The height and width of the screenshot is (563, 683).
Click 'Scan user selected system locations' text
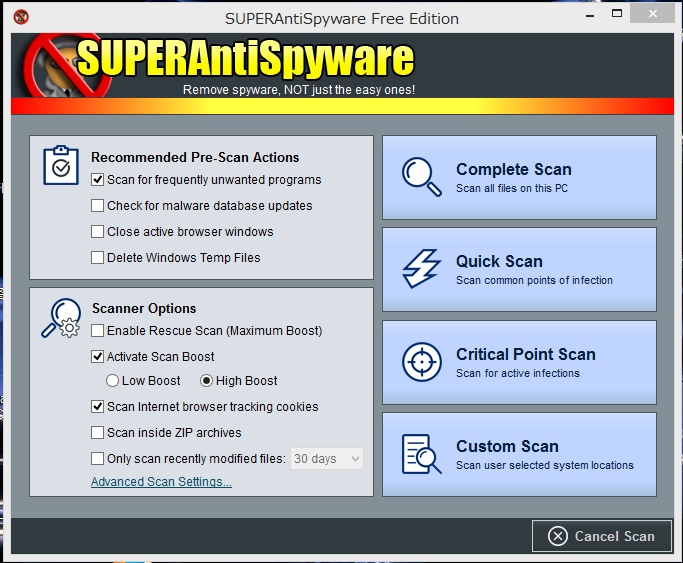[545, 465]
